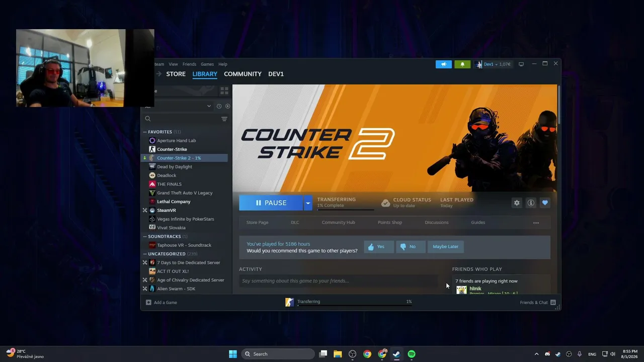
Task: Open the green notifications bell
Action: [x=462, y=64]
